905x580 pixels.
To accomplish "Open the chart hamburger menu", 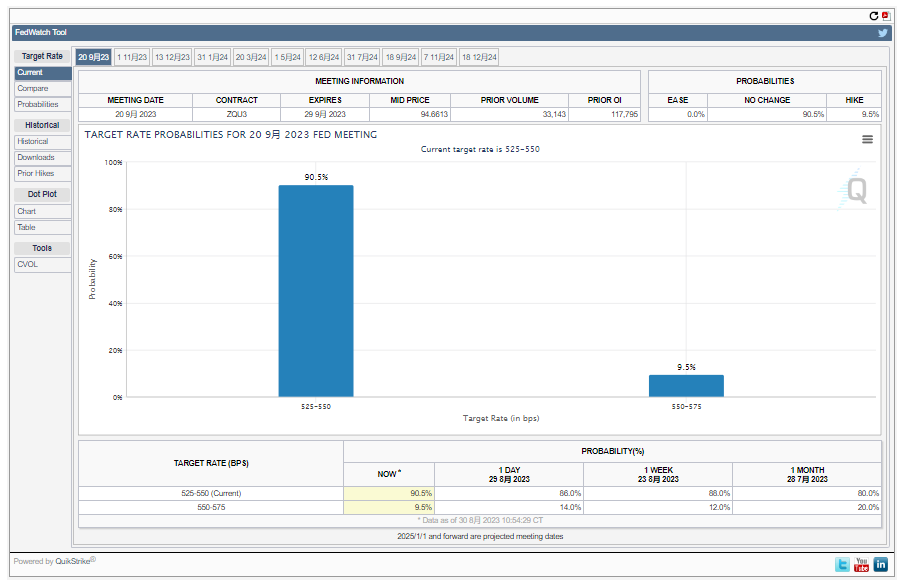I will point(867,140).
